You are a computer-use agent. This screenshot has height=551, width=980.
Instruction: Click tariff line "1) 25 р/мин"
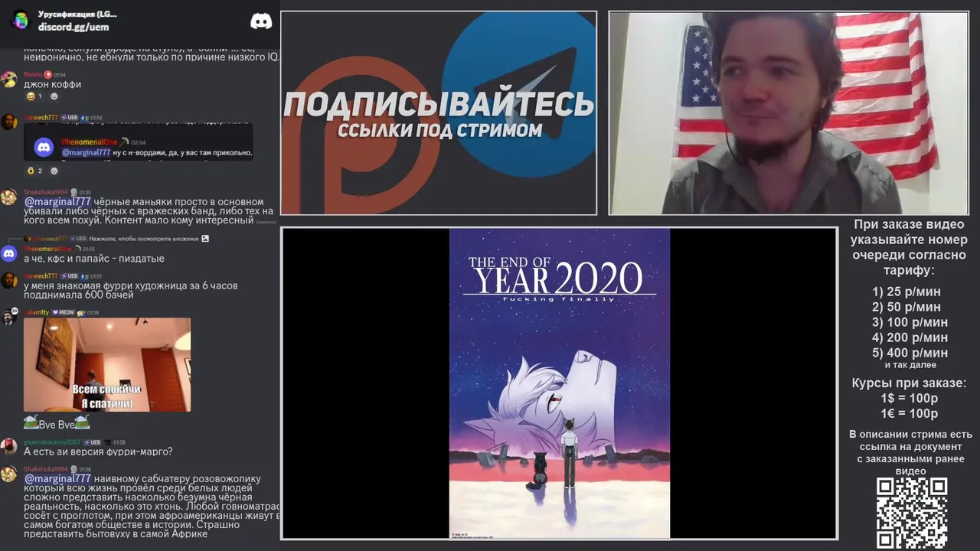[906, 292]
